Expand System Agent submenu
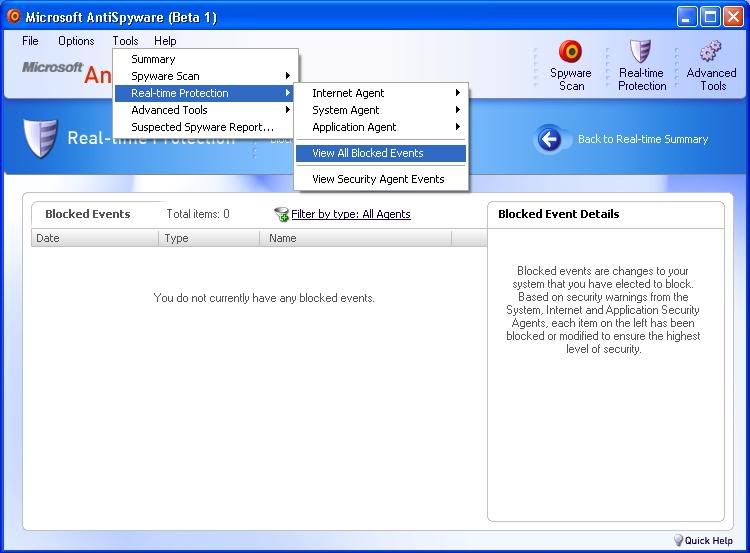This screenshot has width=750, height=553. pyautogui.click(x=381, y=110)
